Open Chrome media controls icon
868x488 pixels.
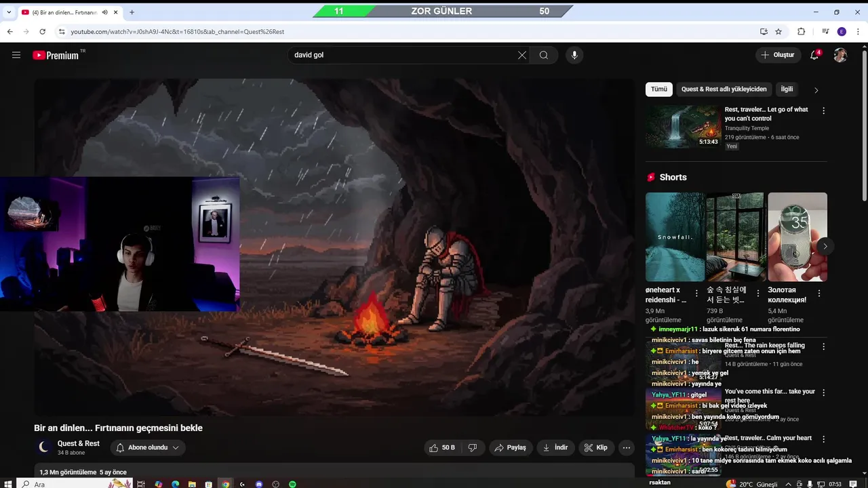825,31
